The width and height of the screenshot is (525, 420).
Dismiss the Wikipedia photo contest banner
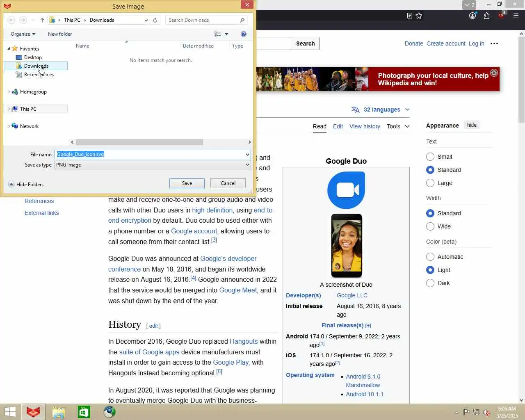point(494,73)
